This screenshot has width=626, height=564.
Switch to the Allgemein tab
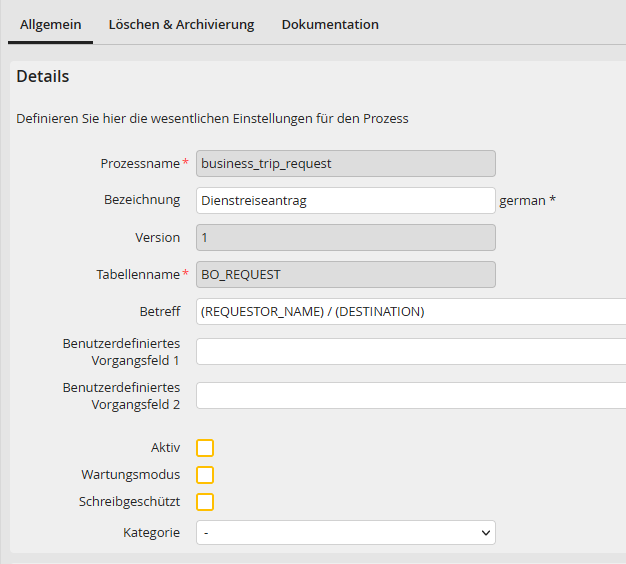[50, 24]
